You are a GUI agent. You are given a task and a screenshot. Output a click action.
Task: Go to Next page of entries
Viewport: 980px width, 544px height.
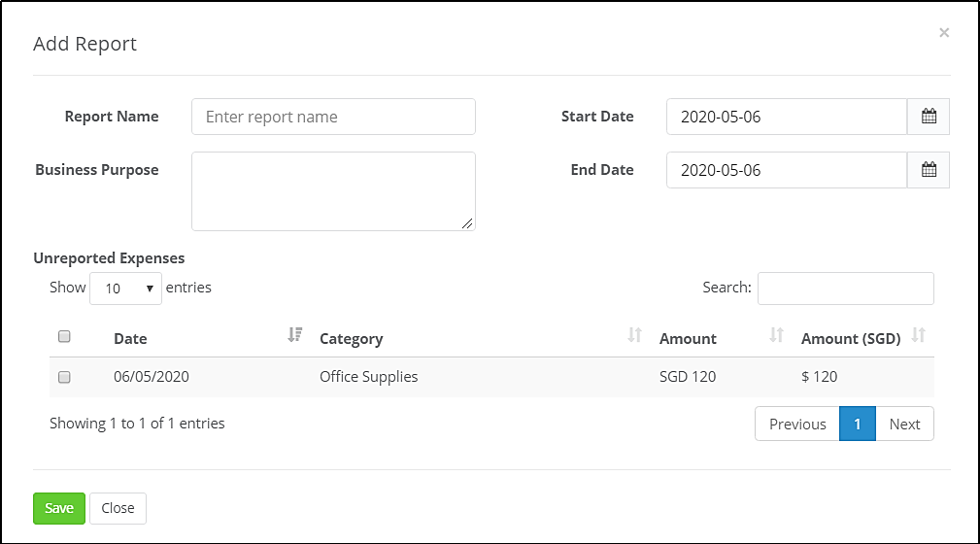(904, 424)
